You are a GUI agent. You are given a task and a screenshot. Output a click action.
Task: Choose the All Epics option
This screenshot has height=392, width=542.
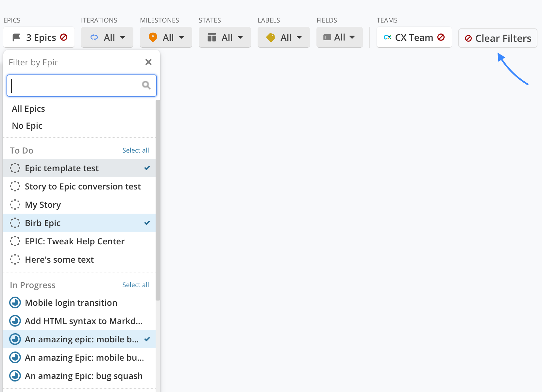click(x=79, y=109)
